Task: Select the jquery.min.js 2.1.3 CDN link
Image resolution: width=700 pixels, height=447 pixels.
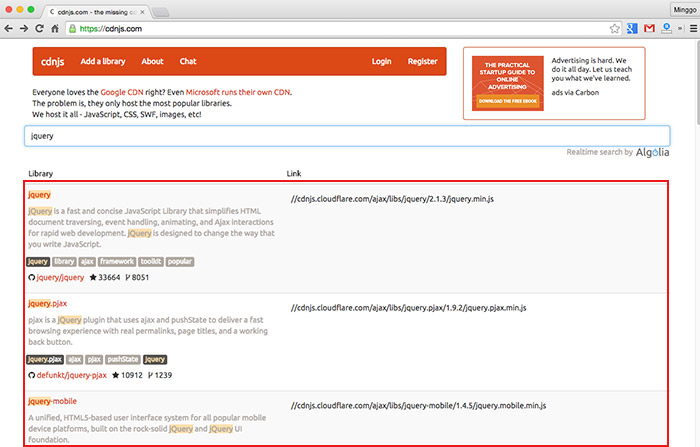Action: pos(392,199)
